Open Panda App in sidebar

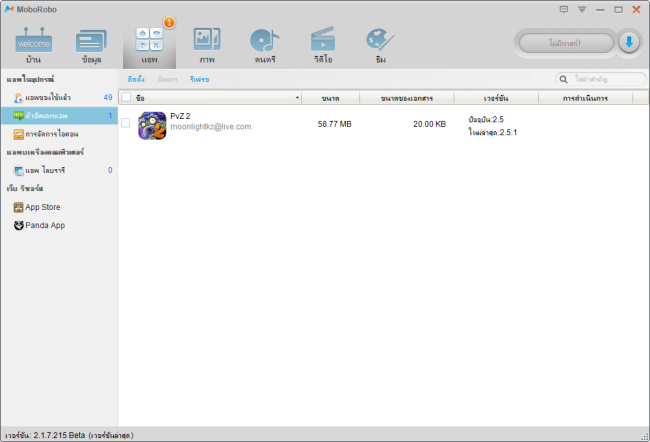(x=59, y=225)
